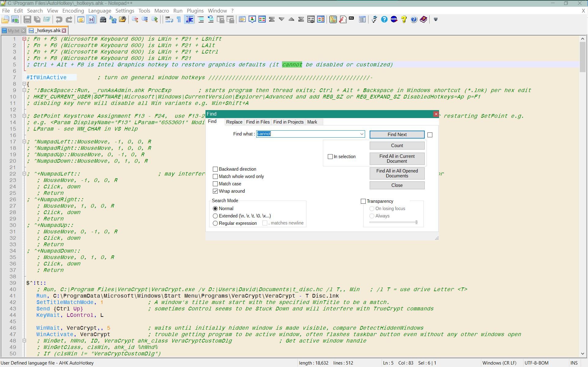Click the document map toolbar icon
This screenshot has height=367, width=588.
click(x=333, y=20)
